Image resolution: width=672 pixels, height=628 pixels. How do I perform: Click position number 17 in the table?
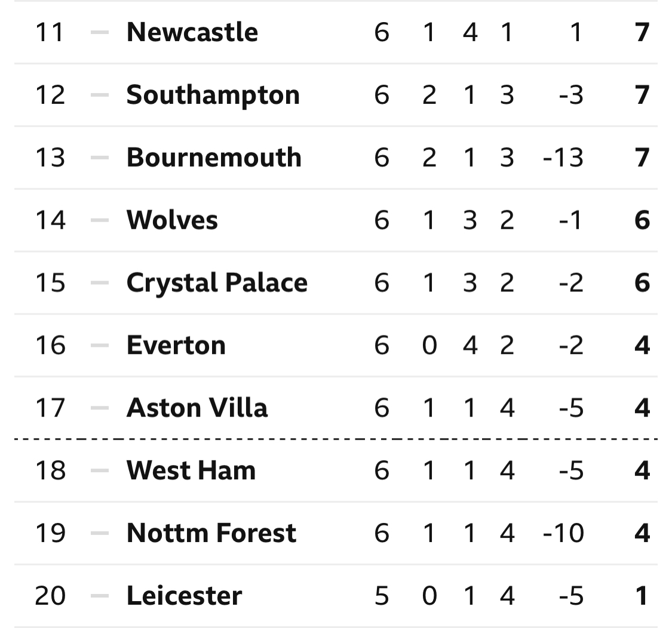coord(50,408)
